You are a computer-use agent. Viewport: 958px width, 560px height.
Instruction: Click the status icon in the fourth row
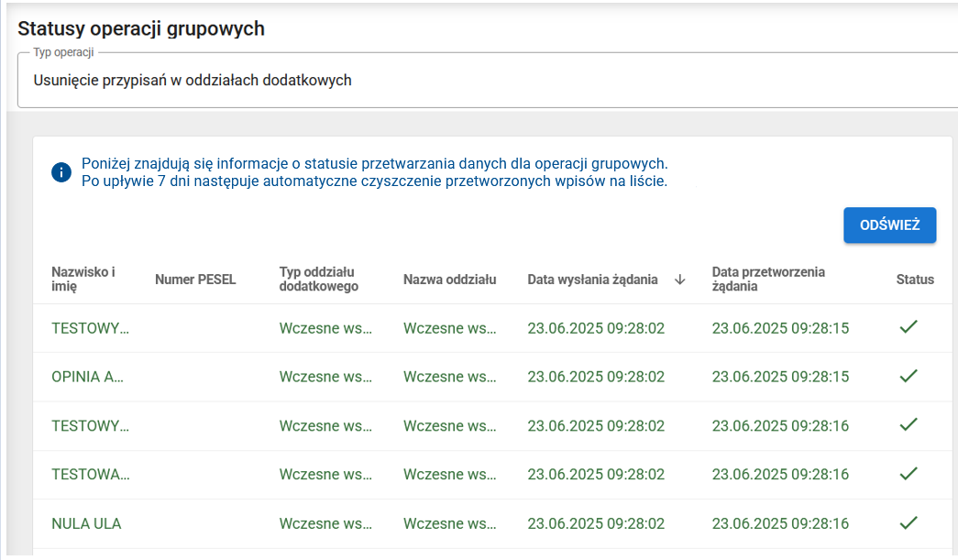[908, 474]
